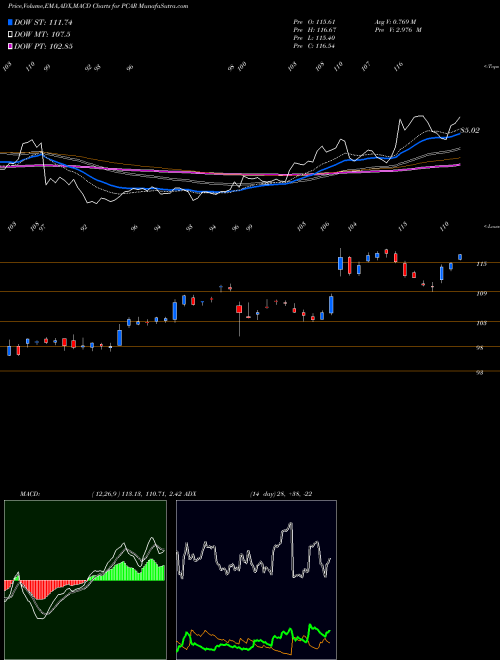
Task: Click the last blue candlestick at far right
Action: click(x=460, y=257)
